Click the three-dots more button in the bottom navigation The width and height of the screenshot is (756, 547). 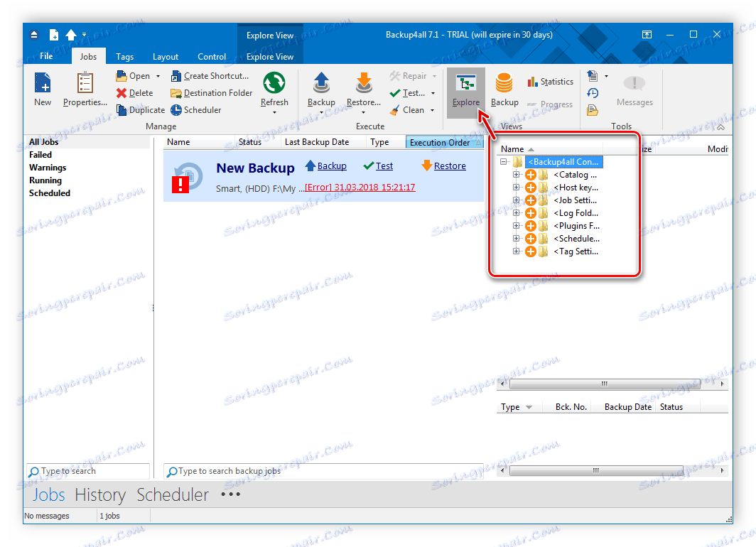click(x=231, y=494)
